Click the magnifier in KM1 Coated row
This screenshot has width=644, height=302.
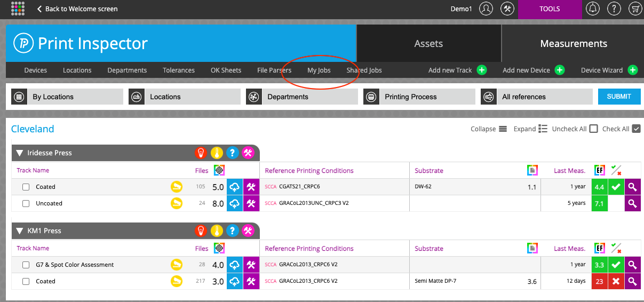pyautogui.click(x=632, y=281)
